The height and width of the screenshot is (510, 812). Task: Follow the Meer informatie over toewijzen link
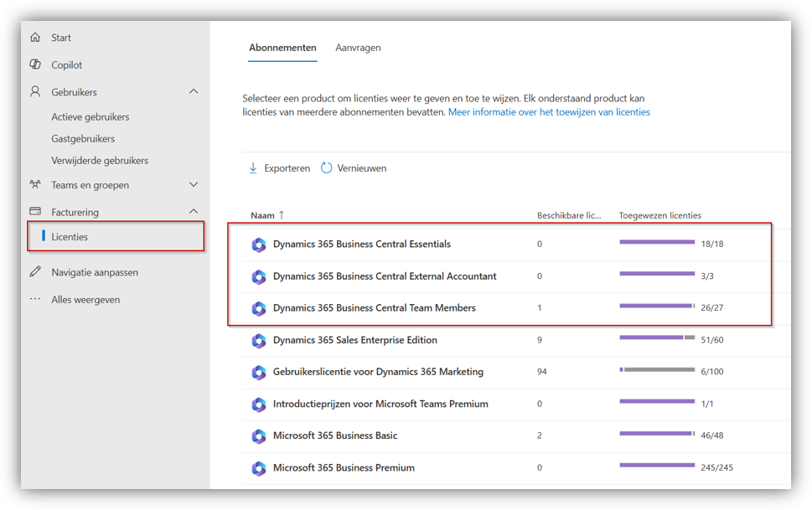click(x=549, y=112)
